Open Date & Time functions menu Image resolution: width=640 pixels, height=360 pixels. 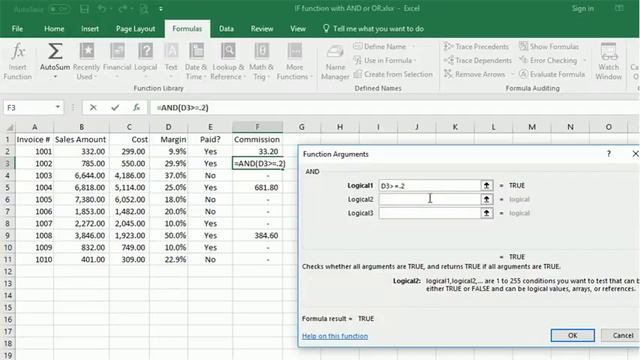(196, 61)
